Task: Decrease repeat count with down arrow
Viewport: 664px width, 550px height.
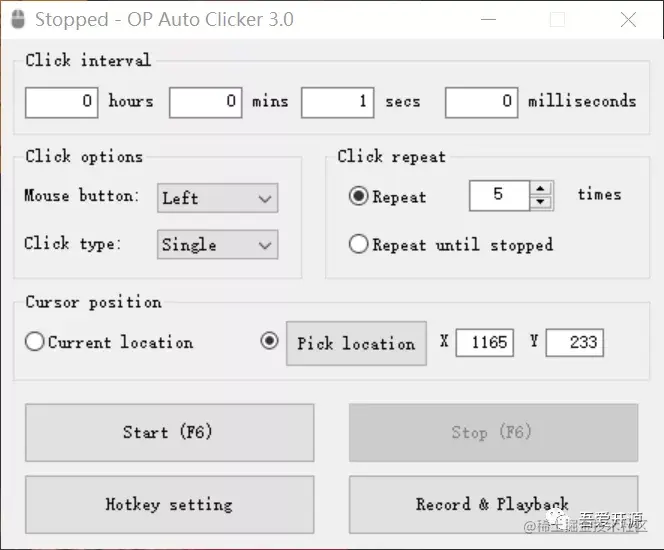Action: (540, 202)
